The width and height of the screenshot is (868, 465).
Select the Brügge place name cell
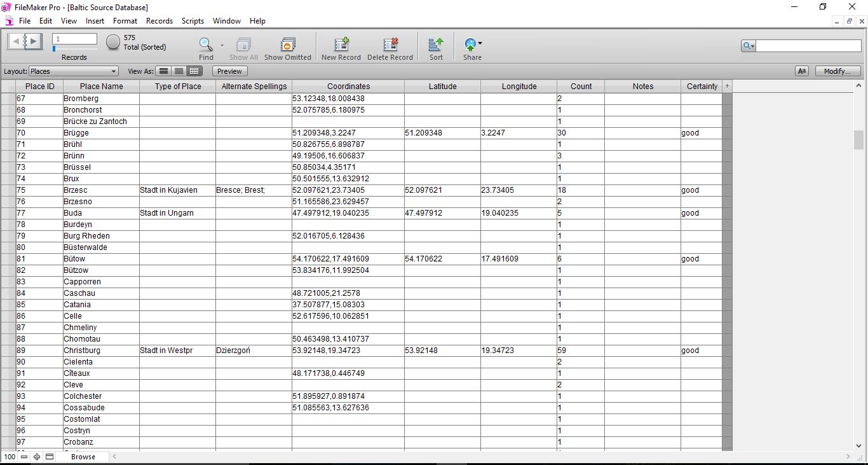[x=101, y=133]
